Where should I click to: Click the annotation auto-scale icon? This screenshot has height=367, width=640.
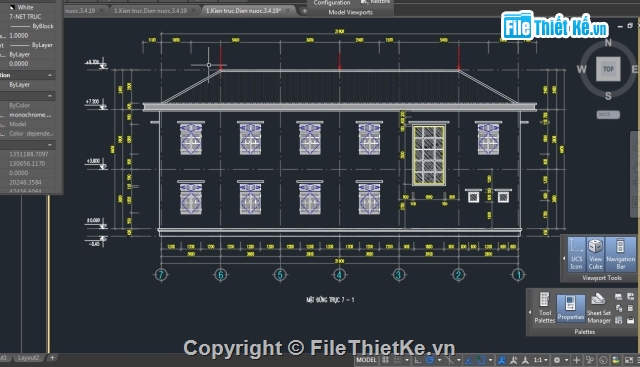pyautogui.click(x=513, y=360)
